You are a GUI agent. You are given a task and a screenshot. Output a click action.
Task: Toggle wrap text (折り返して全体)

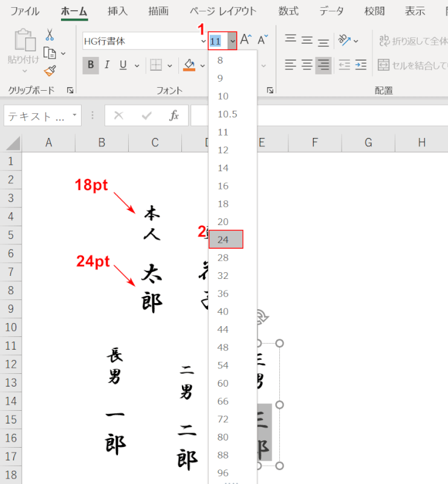click(x=413, y=41)
